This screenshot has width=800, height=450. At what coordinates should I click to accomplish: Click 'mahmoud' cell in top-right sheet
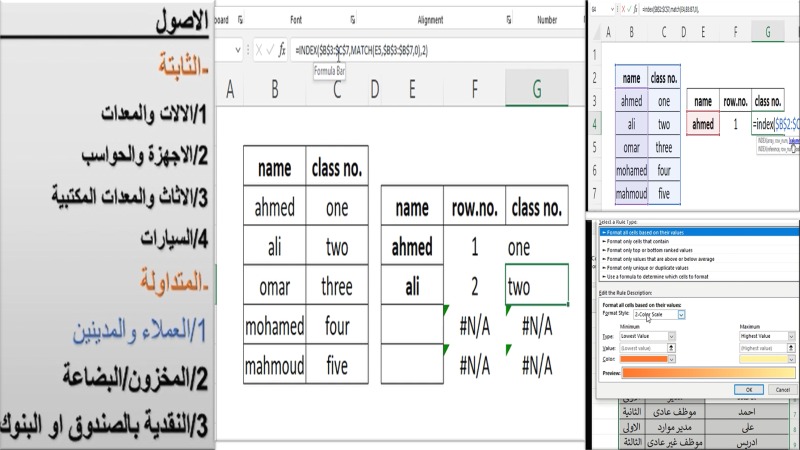point(631,193)
